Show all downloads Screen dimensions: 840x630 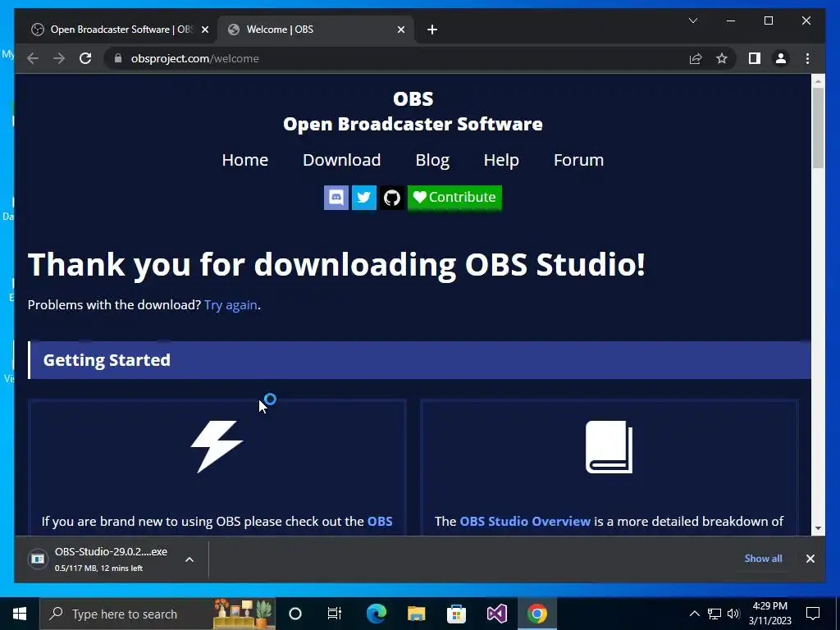(763, 558)
